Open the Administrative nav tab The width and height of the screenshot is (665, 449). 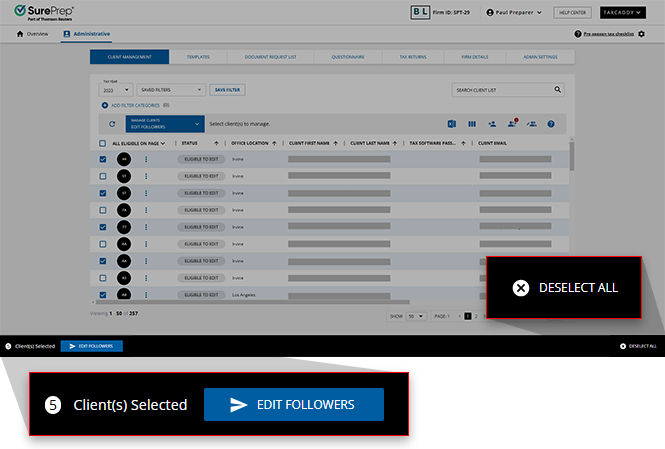click(87, 33)
